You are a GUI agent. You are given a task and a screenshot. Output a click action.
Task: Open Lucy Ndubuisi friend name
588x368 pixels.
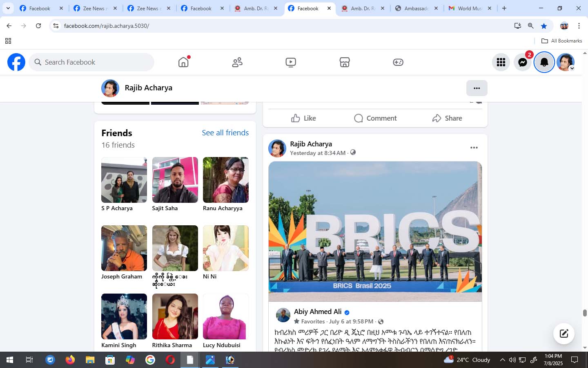point(222,345)
